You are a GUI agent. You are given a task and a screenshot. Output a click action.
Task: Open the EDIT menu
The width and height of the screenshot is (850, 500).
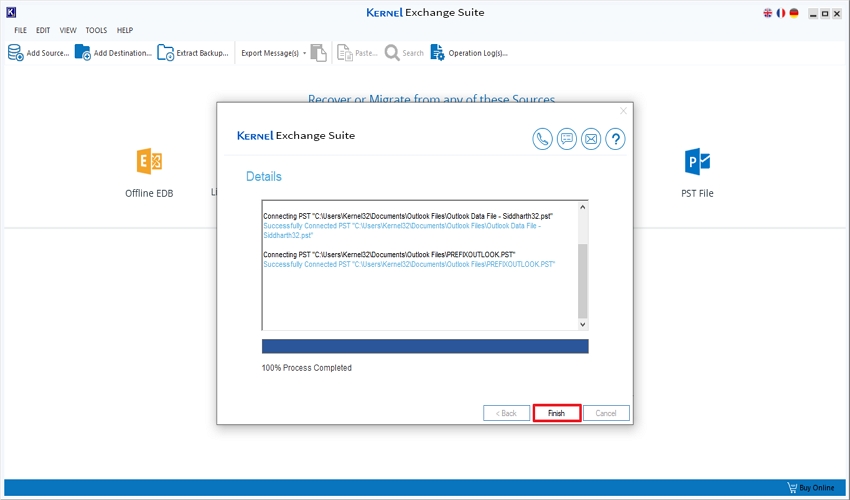(x=43, y=30)
